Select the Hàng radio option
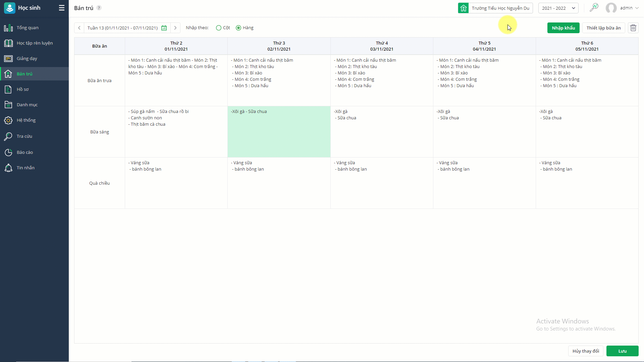The image size is (644, 362). (x=238, y=28)
